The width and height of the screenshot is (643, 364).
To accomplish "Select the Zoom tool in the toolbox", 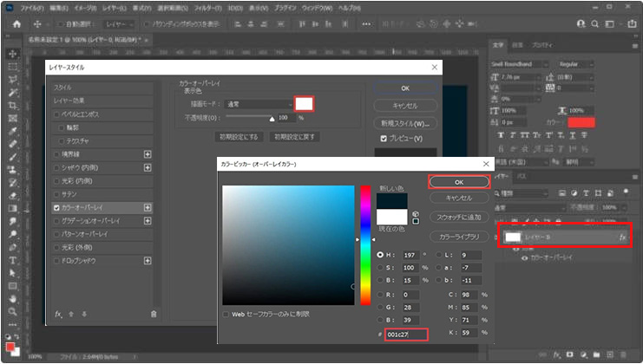I will pos(13,312).
